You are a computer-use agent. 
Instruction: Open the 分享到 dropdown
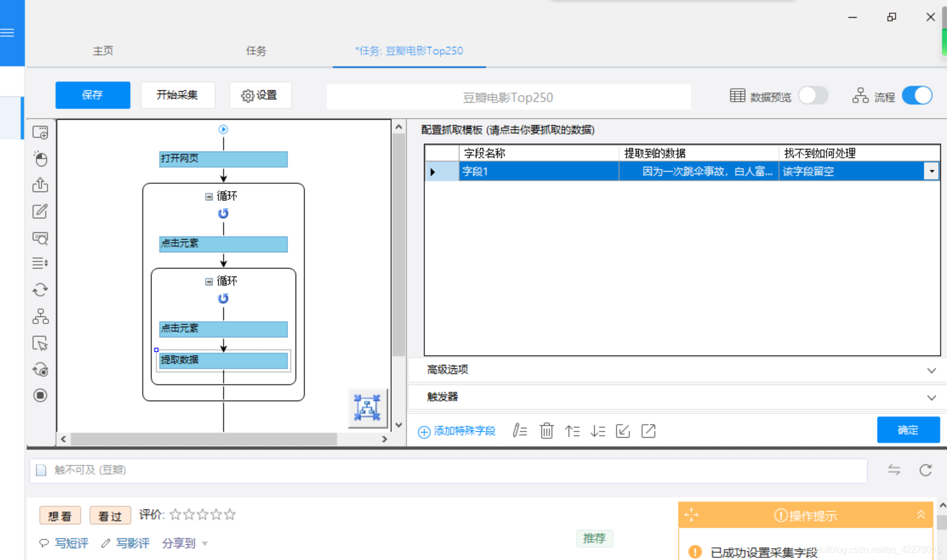(185, 544)
